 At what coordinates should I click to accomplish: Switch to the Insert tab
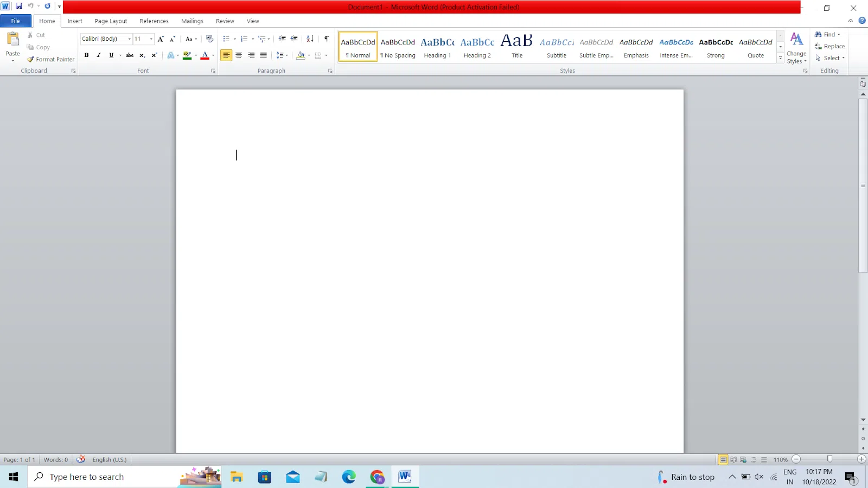point(75,21)
